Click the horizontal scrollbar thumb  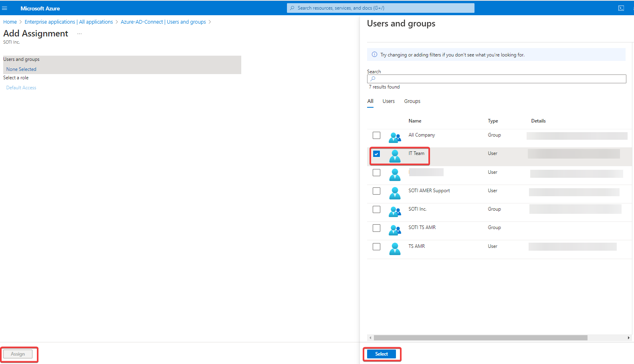(x=481, y=338)
